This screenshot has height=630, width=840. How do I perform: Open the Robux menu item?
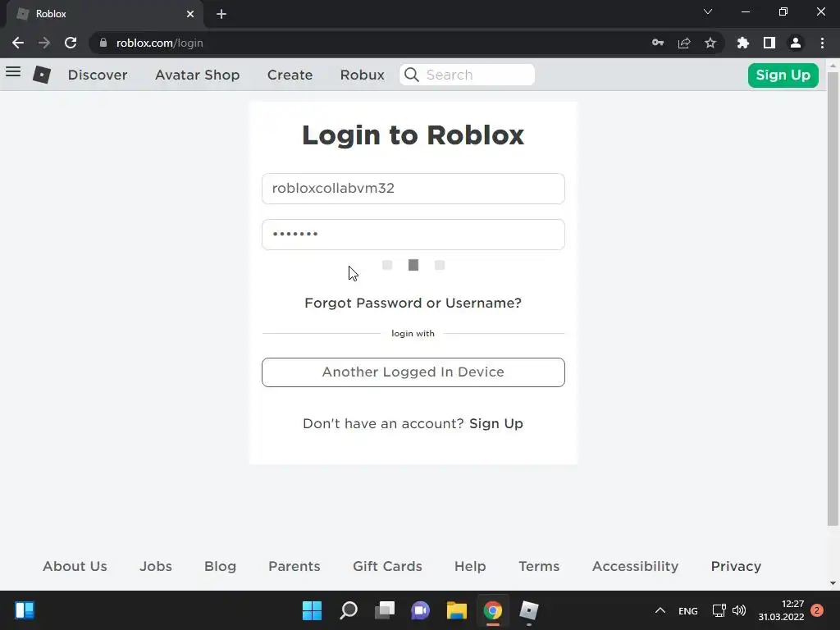362,75
